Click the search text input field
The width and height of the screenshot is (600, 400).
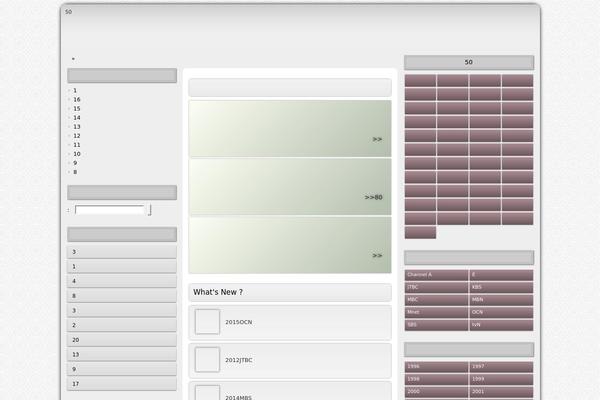[x=109, y=210]
